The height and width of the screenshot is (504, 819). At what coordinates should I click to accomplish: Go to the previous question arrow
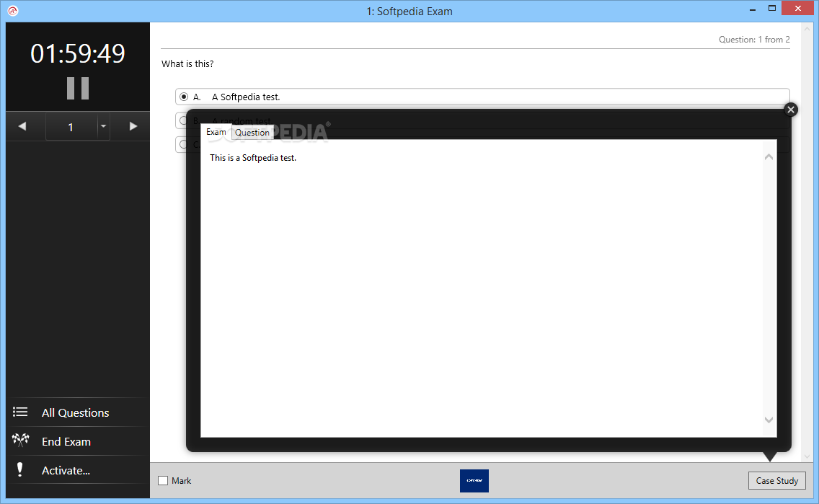tap(22, 126)
